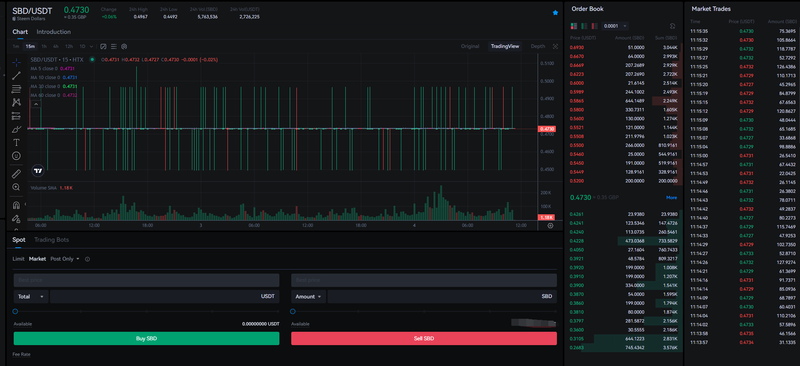This screenshot has width=800, height=366.
Task: Click the TradingView logo badge
Action: pyautogui.click(x=38, y=170)
